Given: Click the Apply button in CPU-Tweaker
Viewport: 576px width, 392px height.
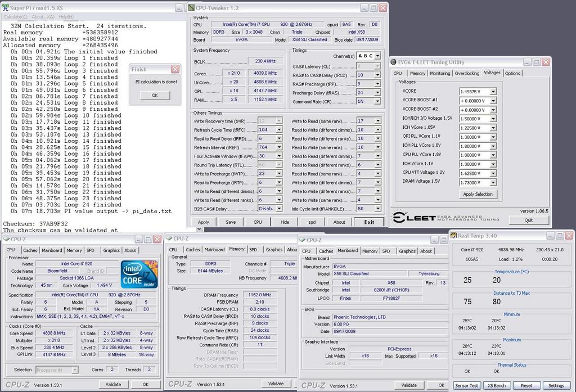Looking at the screenshot, I should [203, 222].
